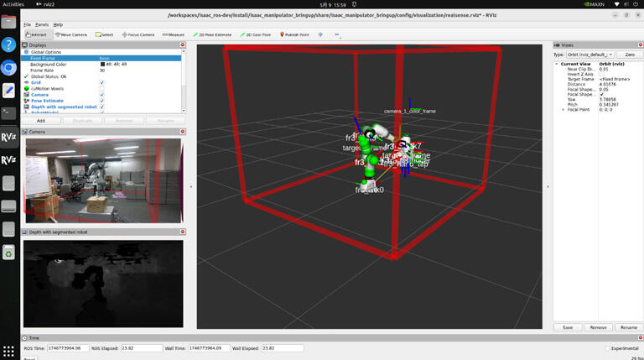Click the Frame Rate value 30
The height and width of the screenshot is (360, 644).
click(x=102, y=70)
